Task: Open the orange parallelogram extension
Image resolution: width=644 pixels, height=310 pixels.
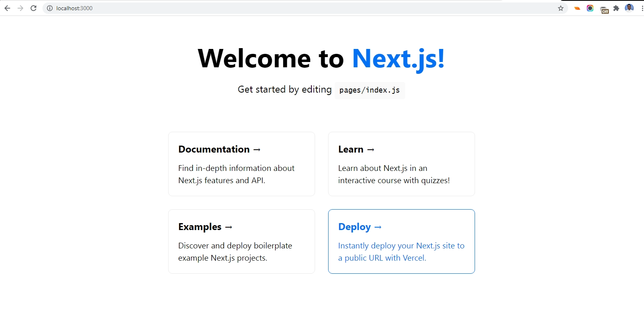Action: click(x=577, y=8)
